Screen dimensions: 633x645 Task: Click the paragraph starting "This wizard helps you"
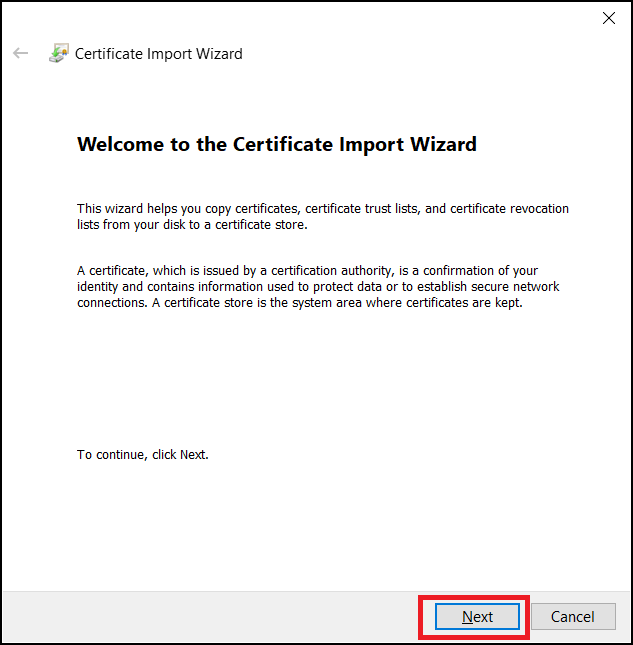322,216
